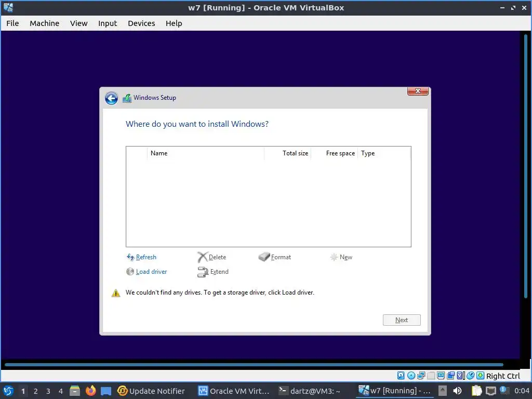Open Oracle VM VirtualBox Manager taskbar entry
Image resolution: width=532 pixels, height=399 pixels.
tap(234, 391)
